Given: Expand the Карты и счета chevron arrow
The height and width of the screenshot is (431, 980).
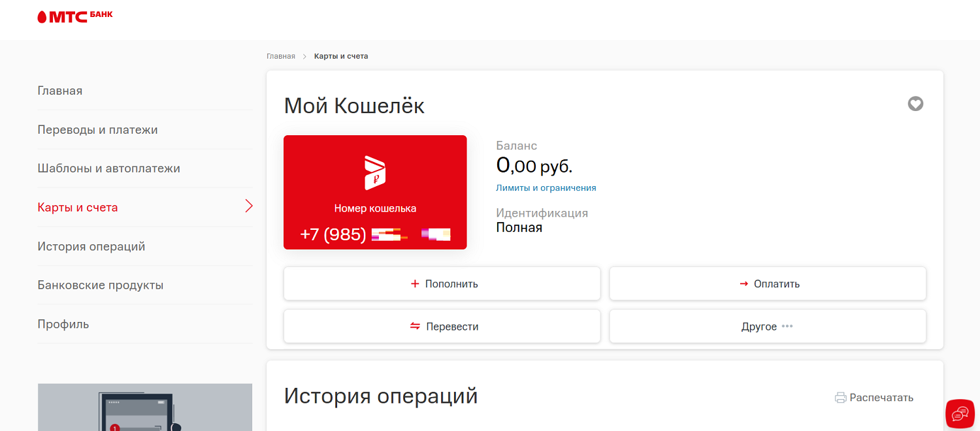Looking at the screenshot, I should point(249,207).
